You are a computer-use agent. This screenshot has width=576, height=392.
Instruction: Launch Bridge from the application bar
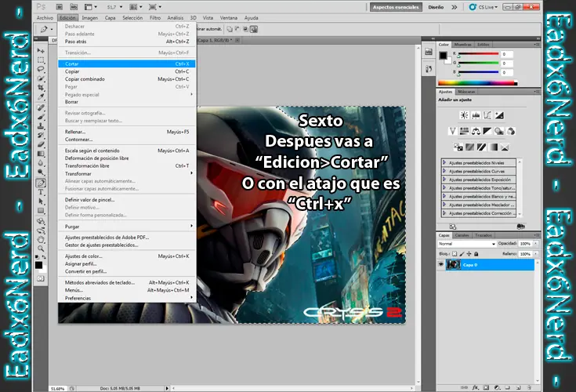coord(59,7)
